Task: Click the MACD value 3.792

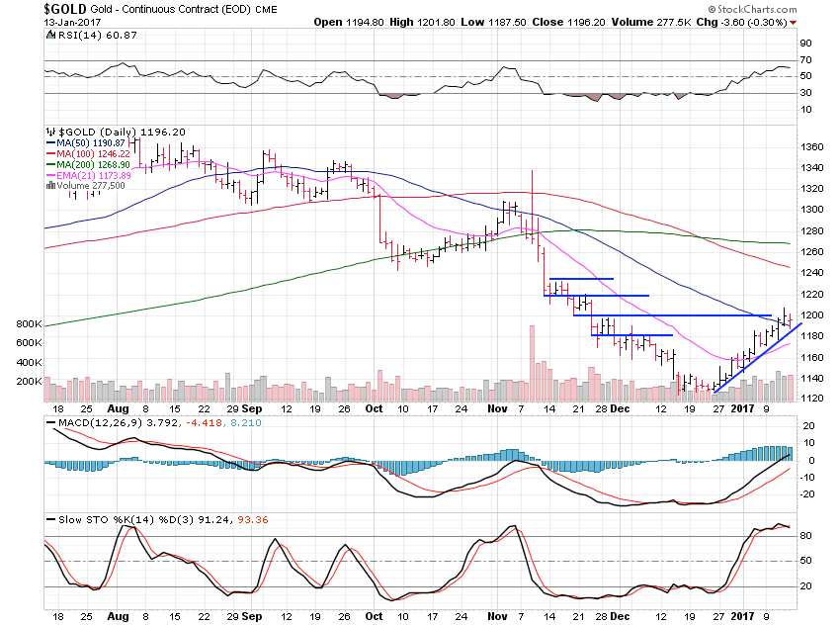Action: tap(162, 423)
